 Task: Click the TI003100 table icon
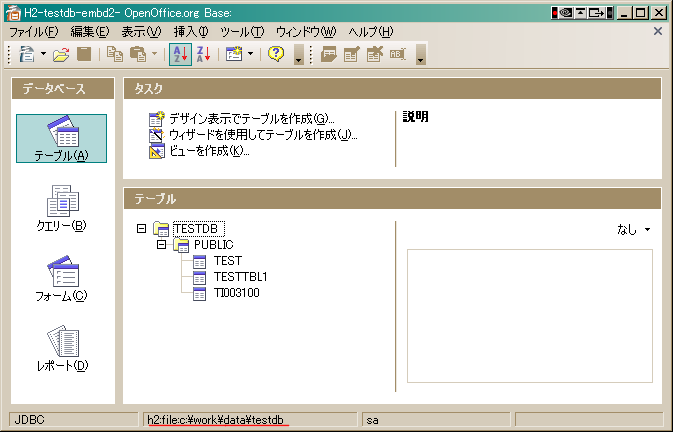click(199, 293)
